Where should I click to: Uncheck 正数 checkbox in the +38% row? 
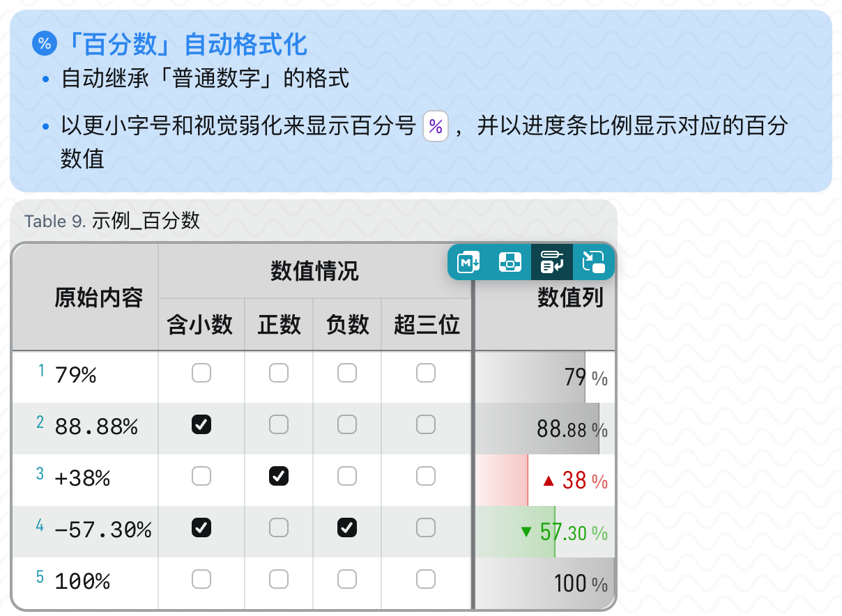point(279,476)
